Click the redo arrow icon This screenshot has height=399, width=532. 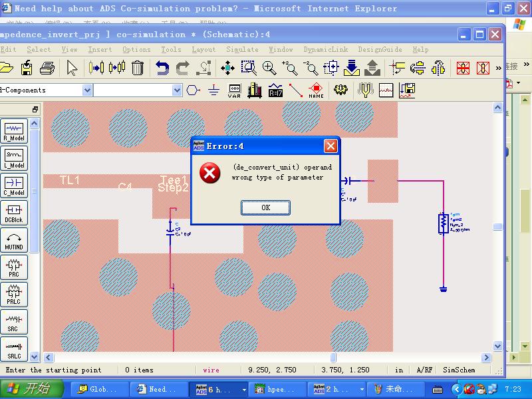[182, 68]
